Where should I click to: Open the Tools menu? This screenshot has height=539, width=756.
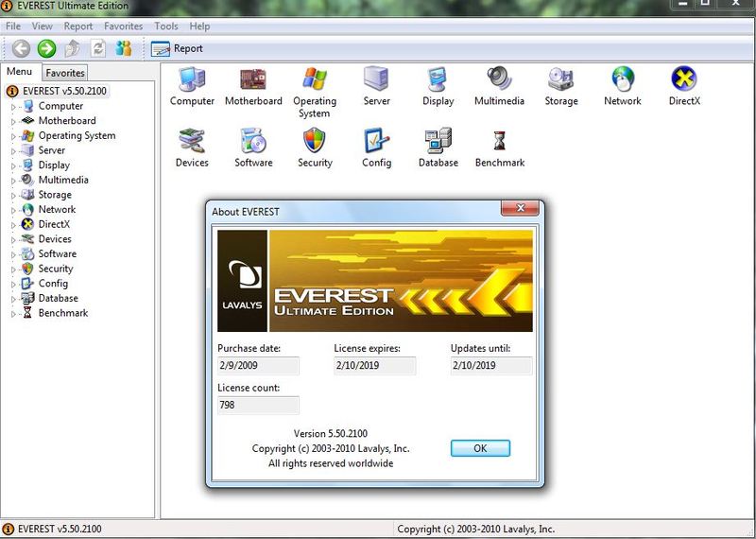coord(166,26)
